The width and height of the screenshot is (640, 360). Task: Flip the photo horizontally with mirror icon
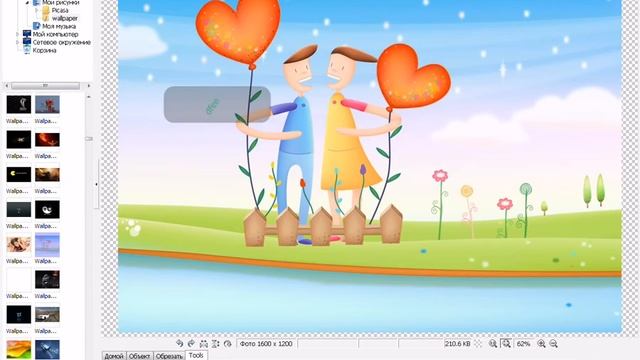[x=204, y=344]
